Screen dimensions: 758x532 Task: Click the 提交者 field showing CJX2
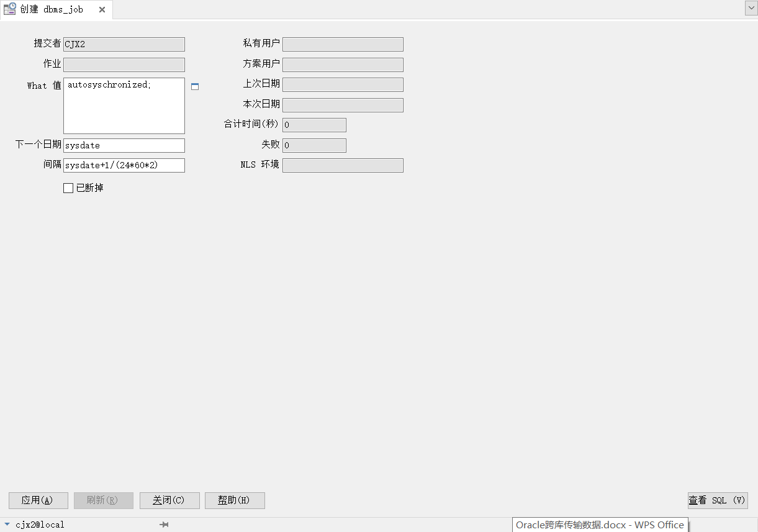tap(124, 44)
